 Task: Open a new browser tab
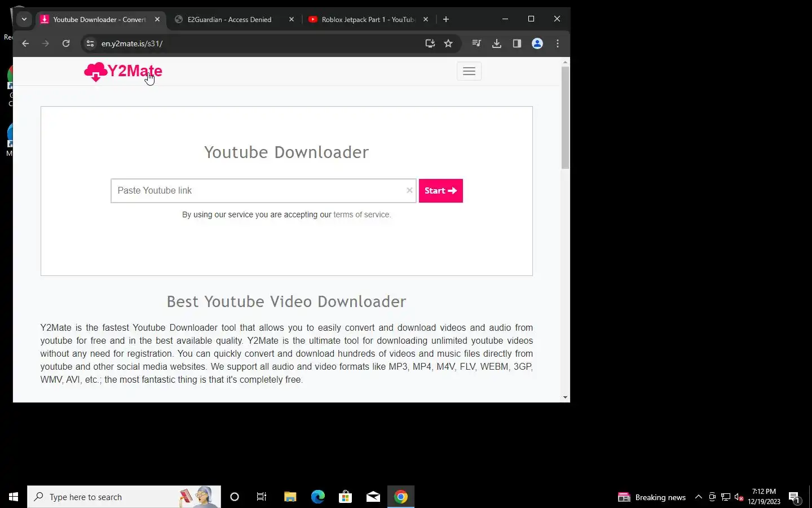pyautogui.click(x=446, y=19)
